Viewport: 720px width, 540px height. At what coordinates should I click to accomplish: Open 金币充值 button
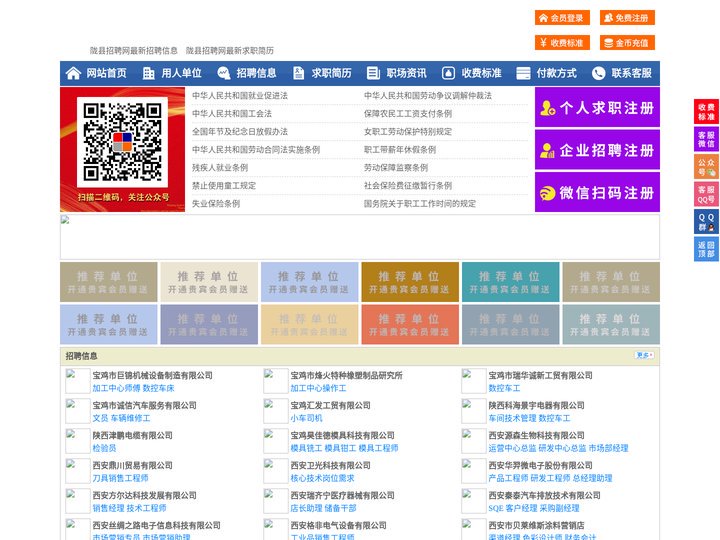[x=627, y=43]
